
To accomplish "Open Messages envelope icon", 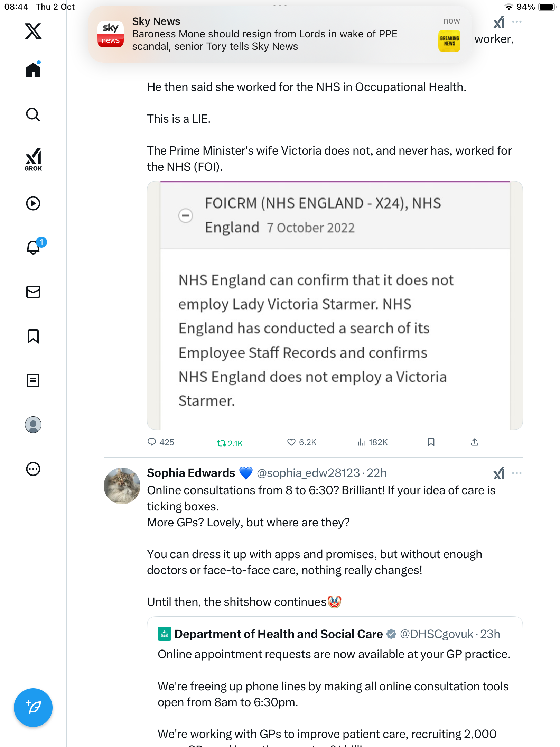I will pyautogui.click(x=33, y=292).
